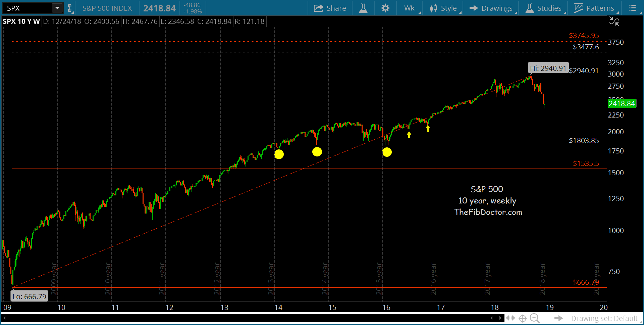
Task: Open the Drawings menu
Action: pos(492,8)
